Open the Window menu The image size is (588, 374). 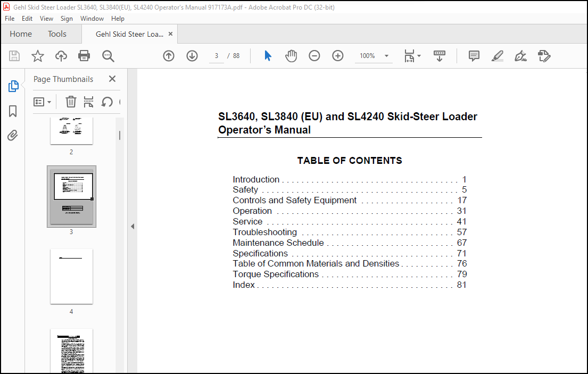pos(92,19)
